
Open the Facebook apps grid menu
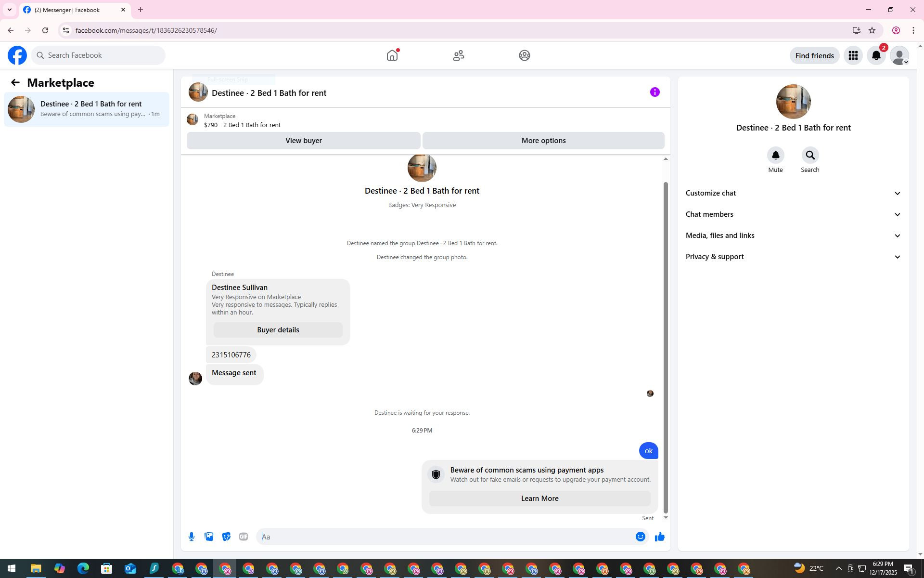tap(853, 56)
